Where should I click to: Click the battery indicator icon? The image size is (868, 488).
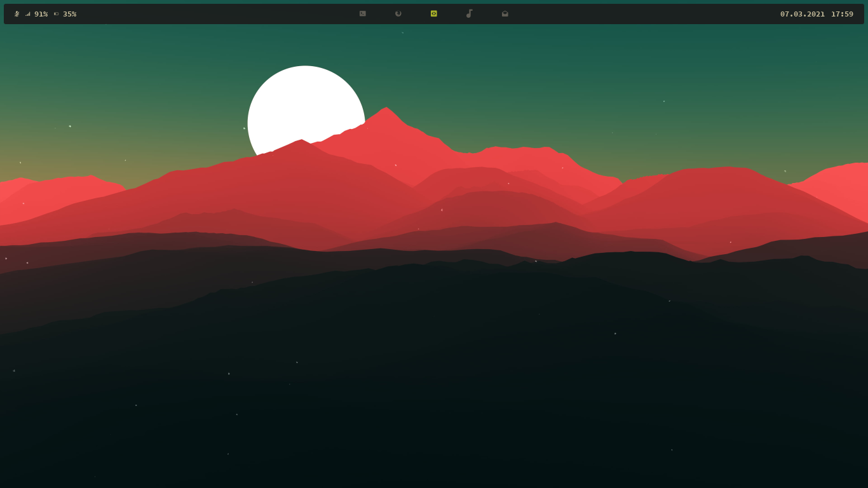[x=57, y=14]
